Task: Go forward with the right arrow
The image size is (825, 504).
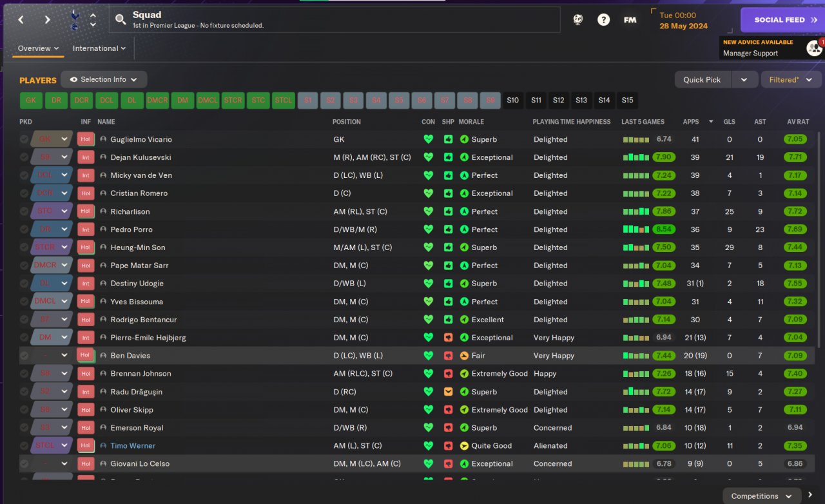Action: (x=47, y=20)
